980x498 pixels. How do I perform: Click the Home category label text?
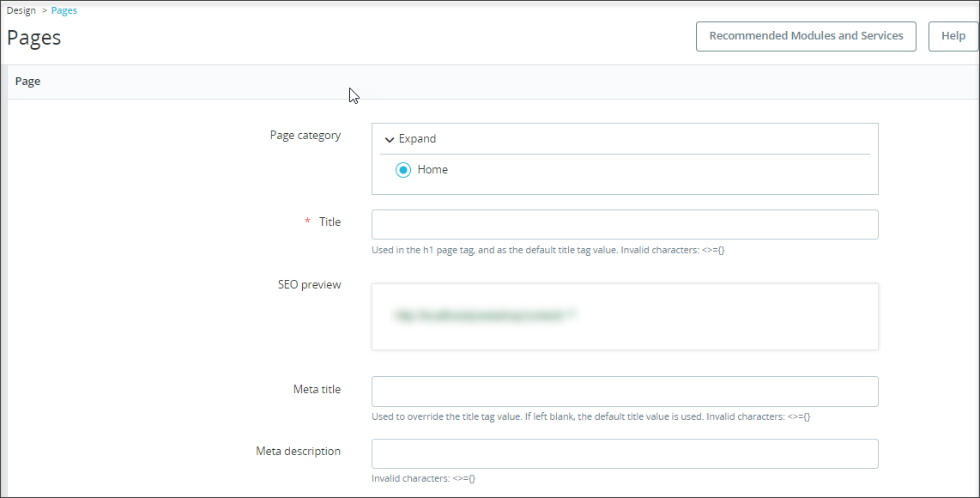click(433, 169)
